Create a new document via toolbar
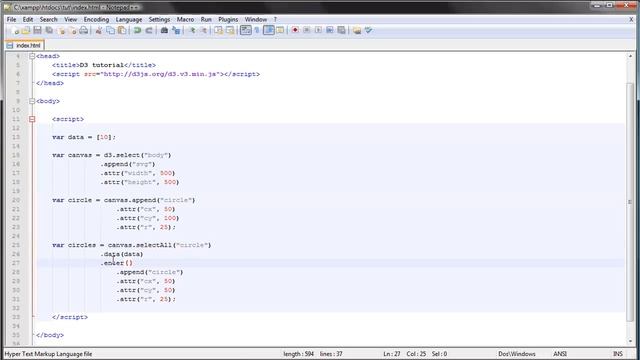Screen dimensions: 640x360 point(16,31)
